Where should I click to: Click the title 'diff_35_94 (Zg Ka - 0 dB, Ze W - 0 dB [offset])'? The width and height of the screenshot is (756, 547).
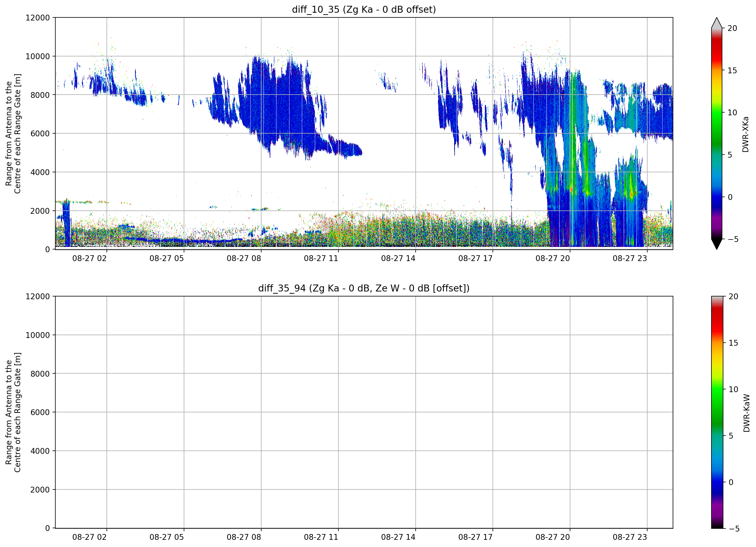(x=364, y=288)
